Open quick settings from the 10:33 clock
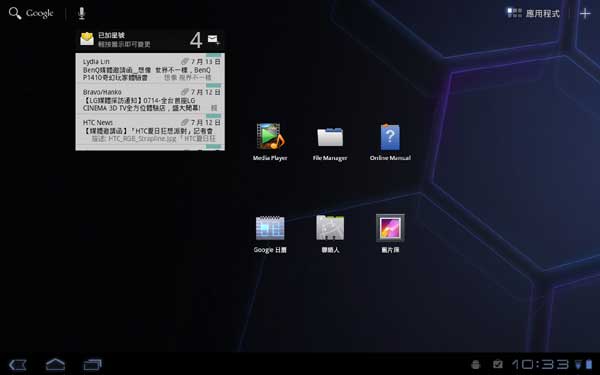The image size is (600, 375). click(x=540, y=364)
